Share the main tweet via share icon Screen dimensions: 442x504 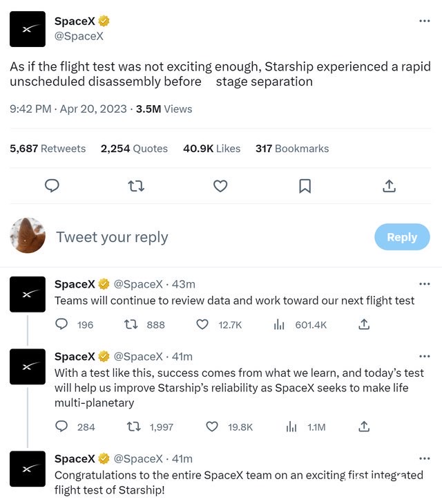click(x=389, y=186)
